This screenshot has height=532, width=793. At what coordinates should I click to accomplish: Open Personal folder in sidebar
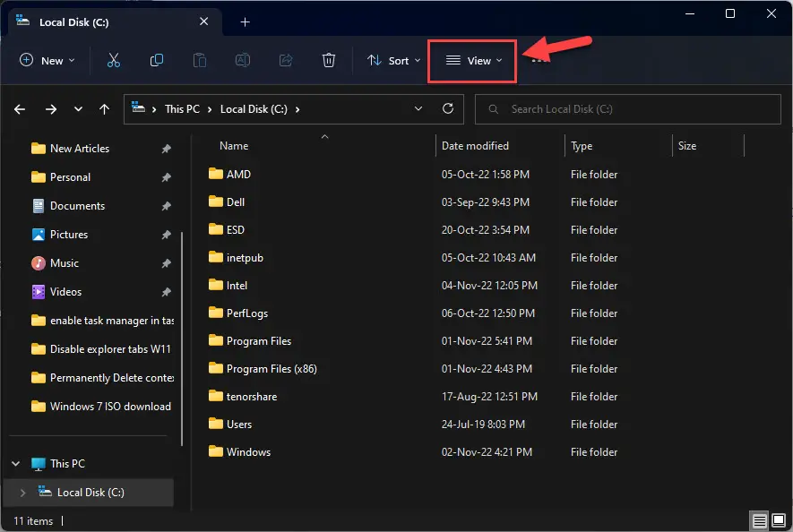tap(61, 177)
